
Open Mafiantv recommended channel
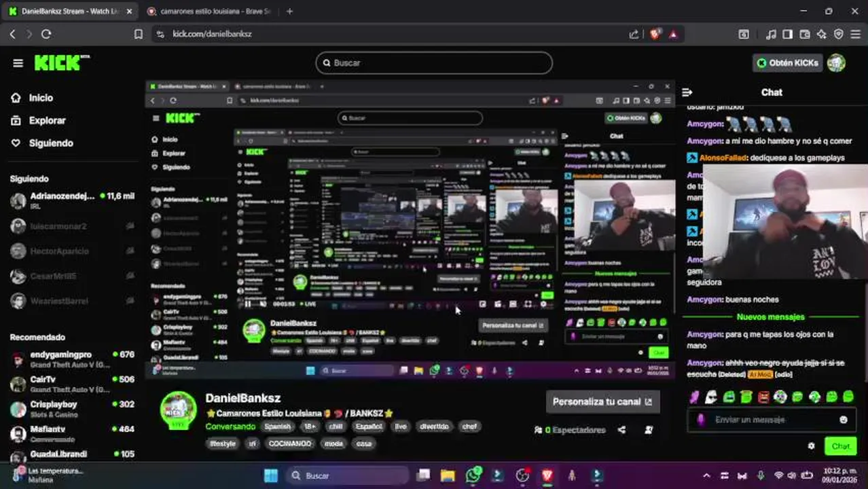(x=72, y=433)
